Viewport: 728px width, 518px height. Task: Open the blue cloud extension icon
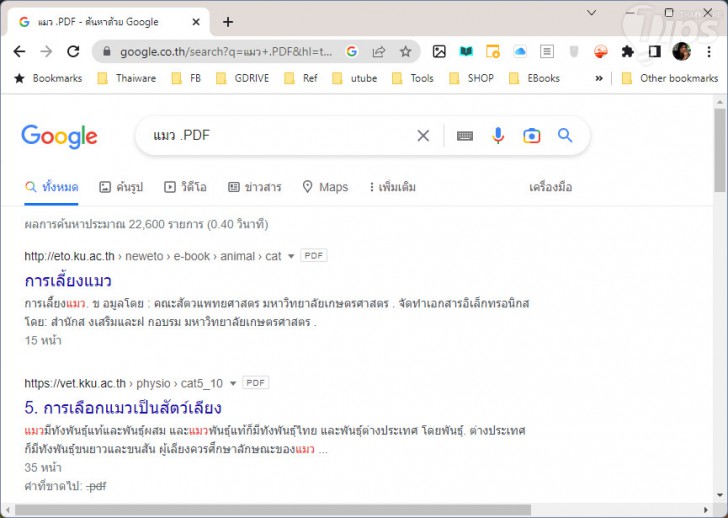(520, 52)
